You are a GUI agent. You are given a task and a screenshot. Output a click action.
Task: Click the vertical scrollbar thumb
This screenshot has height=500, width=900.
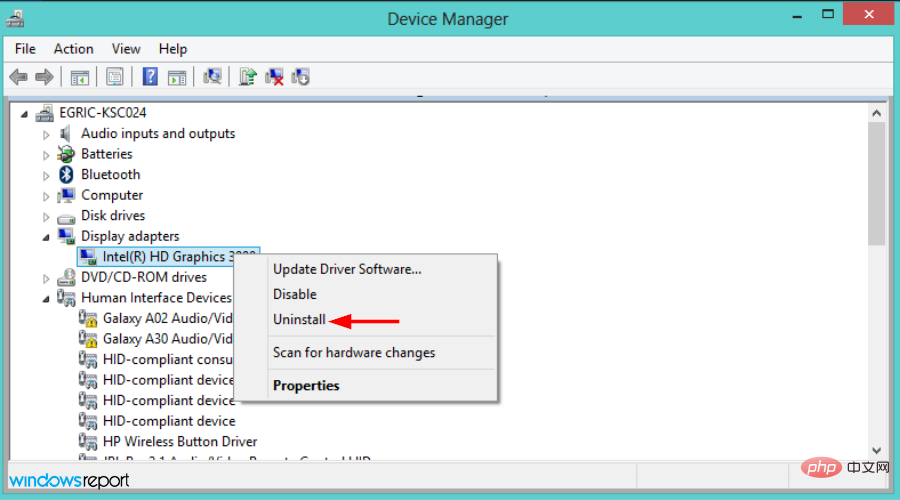876,184
